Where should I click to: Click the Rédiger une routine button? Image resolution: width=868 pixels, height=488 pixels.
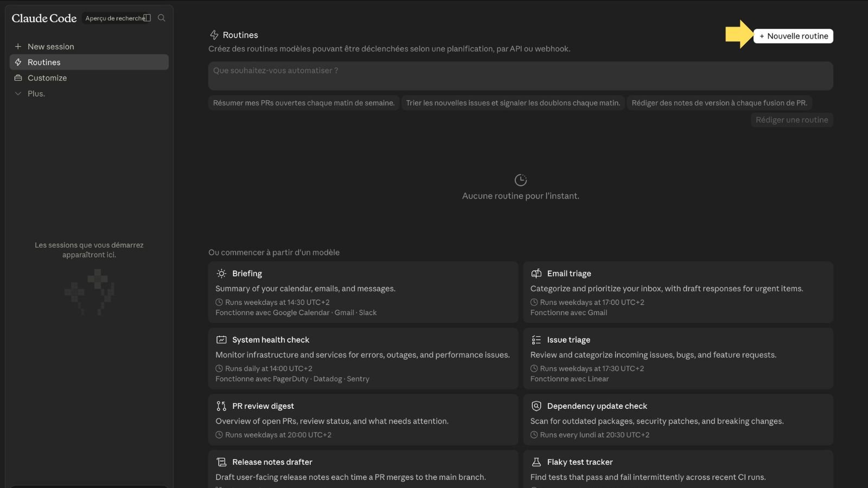(x=792, y=120)
